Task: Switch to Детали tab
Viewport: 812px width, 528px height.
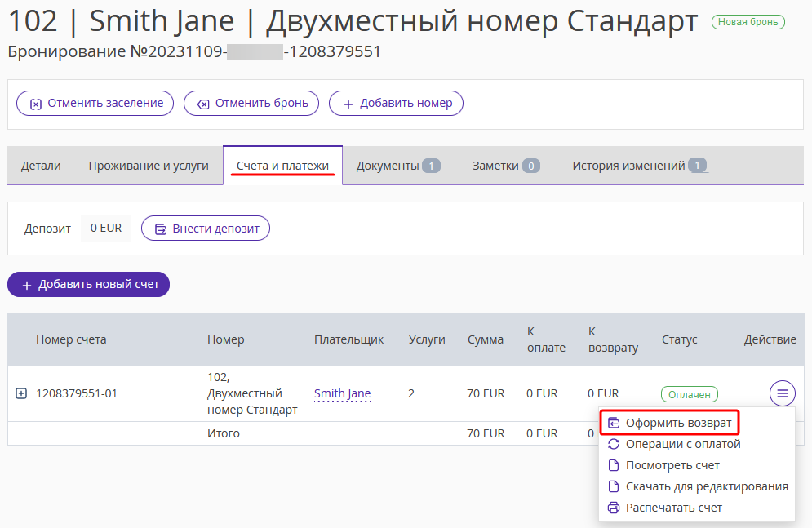Action: pos(41,166)
